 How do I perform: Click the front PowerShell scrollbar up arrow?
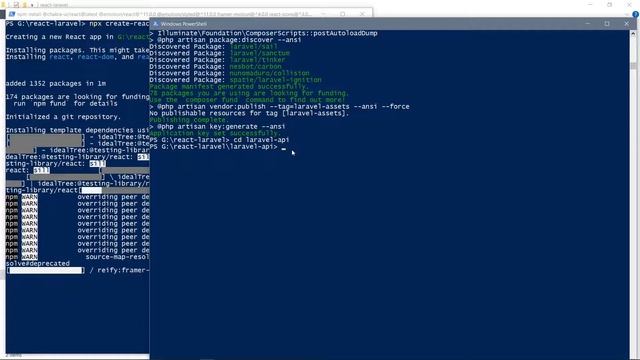pos(633,34)
